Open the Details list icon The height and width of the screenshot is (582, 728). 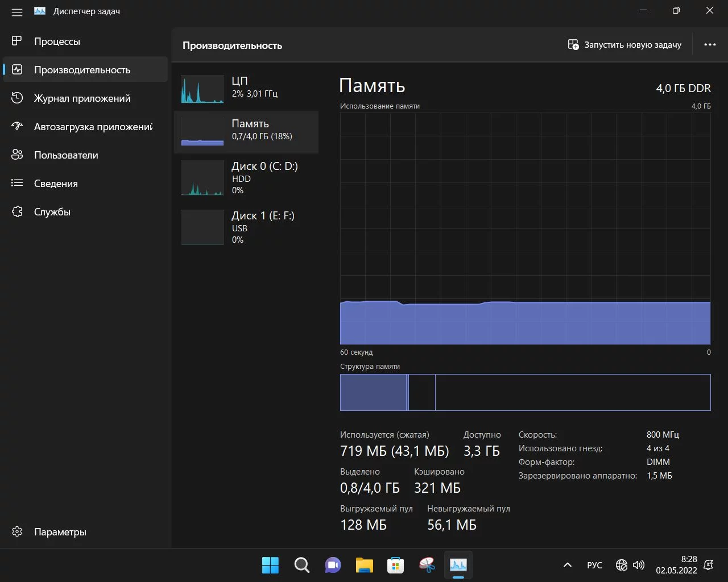(x=17, y=183)
